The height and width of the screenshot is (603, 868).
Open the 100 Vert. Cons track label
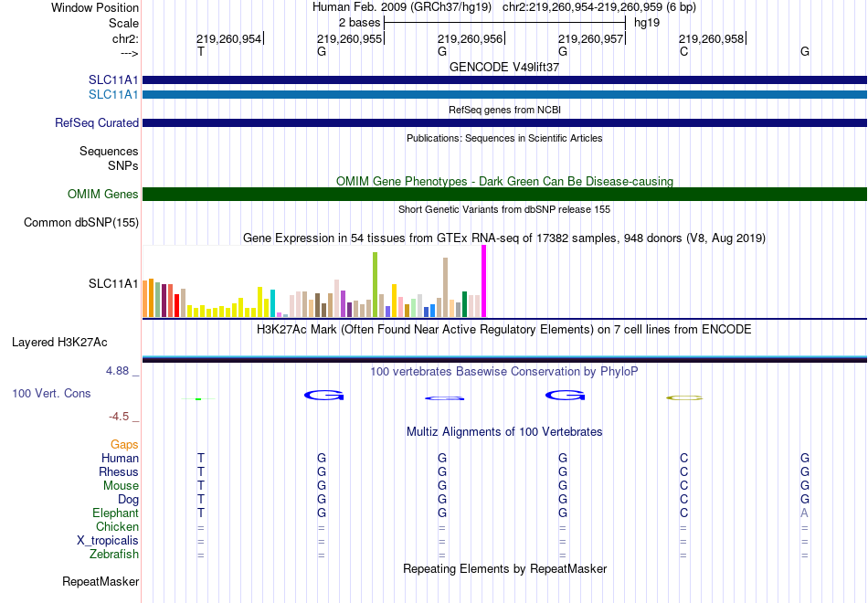51,393
